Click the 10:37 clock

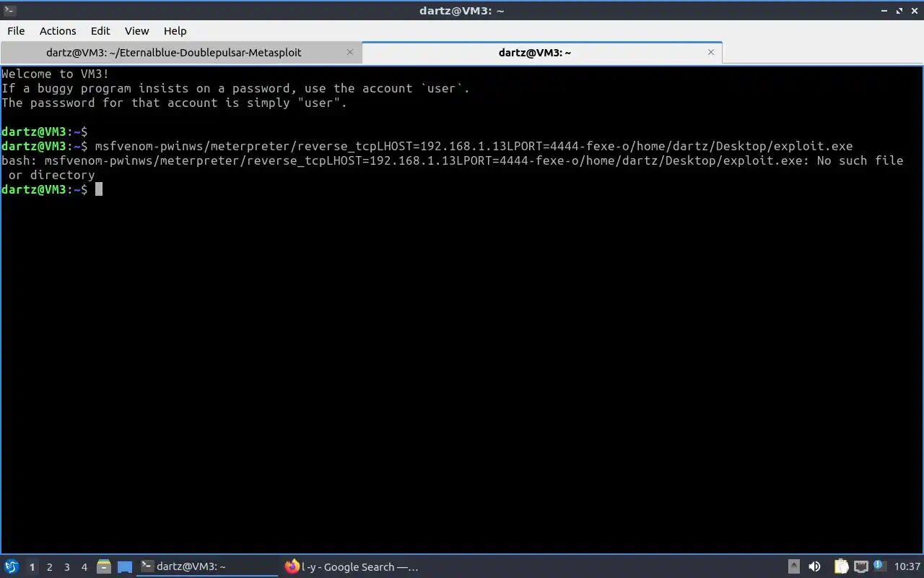907,566
